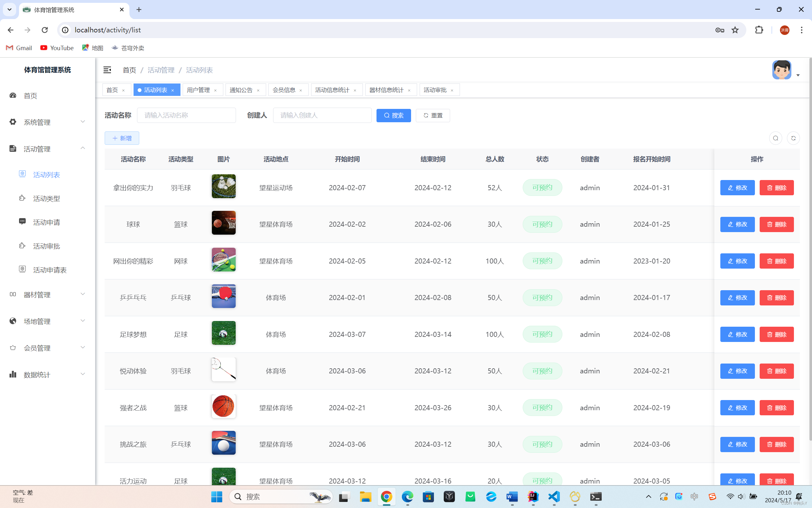
Task: Open the search toggle circular icon
Action: click(x=776, y=138)
